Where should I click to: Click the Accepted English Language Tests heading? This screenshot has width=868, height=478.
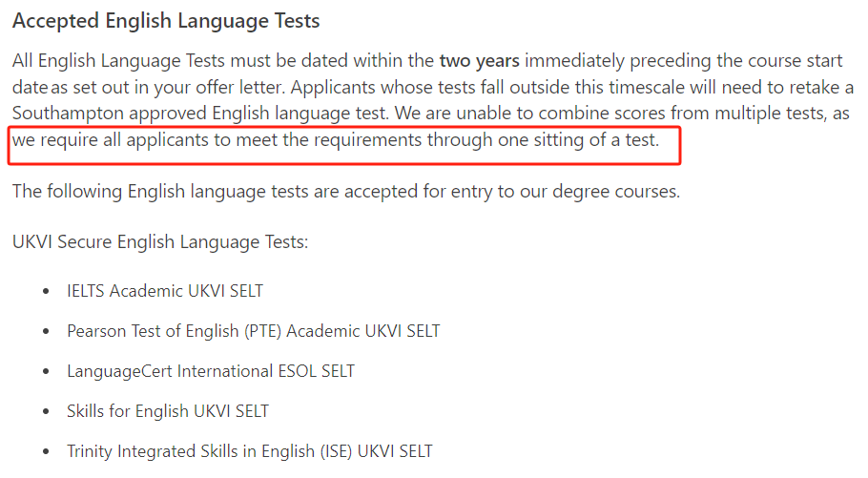(166, 21)
